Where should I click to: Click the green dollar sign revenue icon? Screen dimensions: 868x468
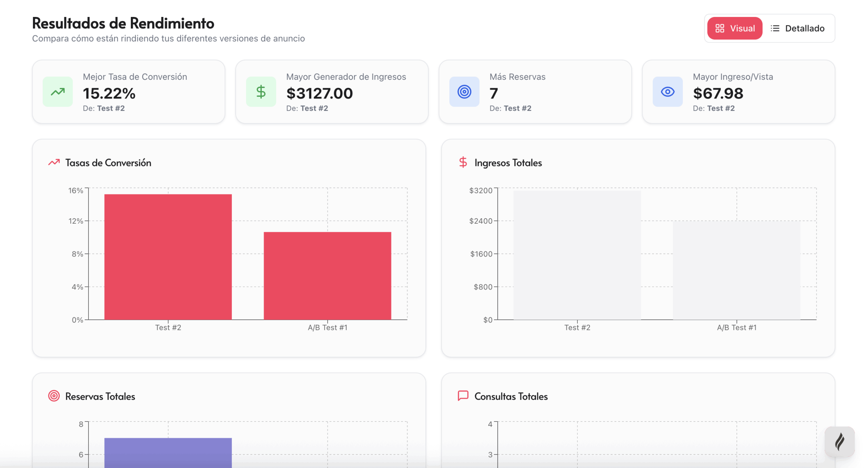261,92
